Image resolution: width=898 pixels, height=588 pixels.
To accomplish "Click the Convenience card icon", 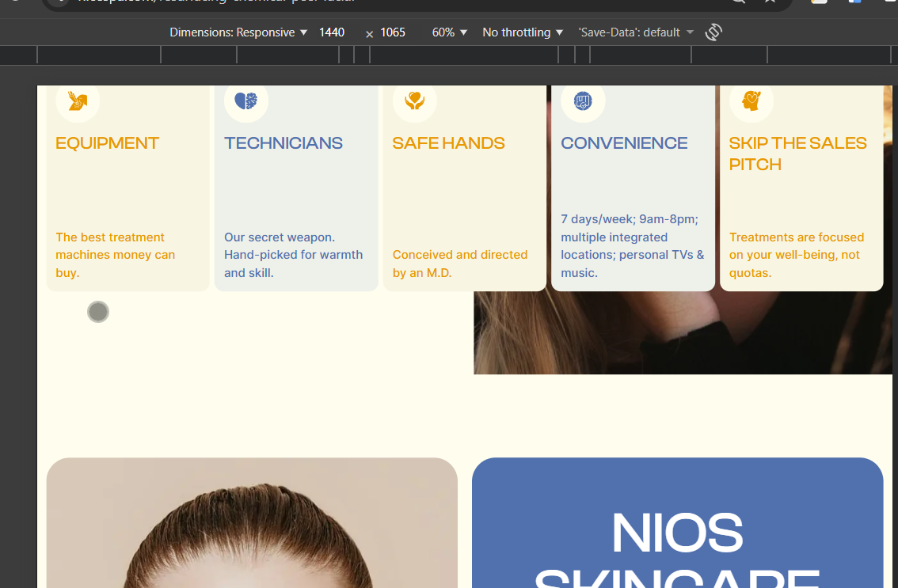I will click(583, 101).
